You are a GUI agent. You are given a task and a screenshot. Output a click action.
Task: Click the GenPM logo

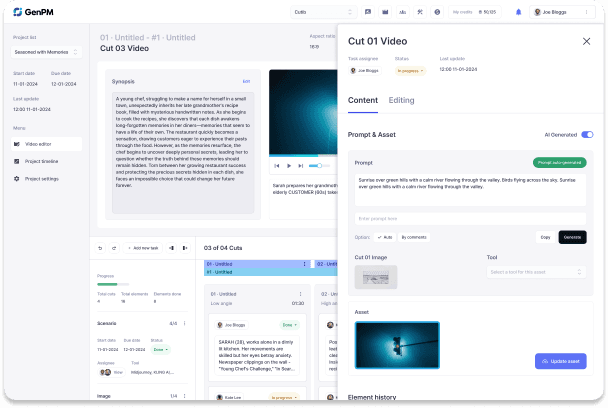click(x=32, y=12)
